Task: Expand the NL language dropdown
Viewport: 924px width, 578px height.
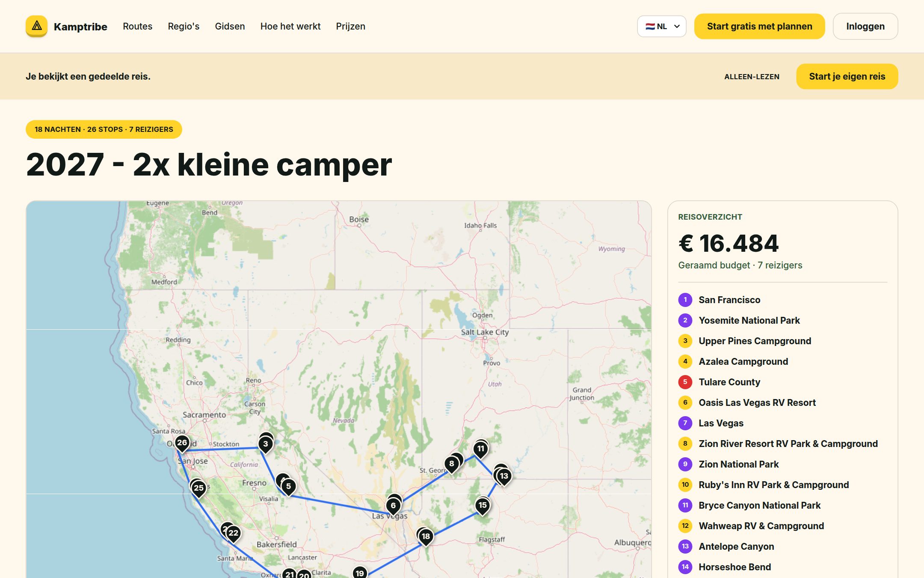Action: click(x=662, y=27)
